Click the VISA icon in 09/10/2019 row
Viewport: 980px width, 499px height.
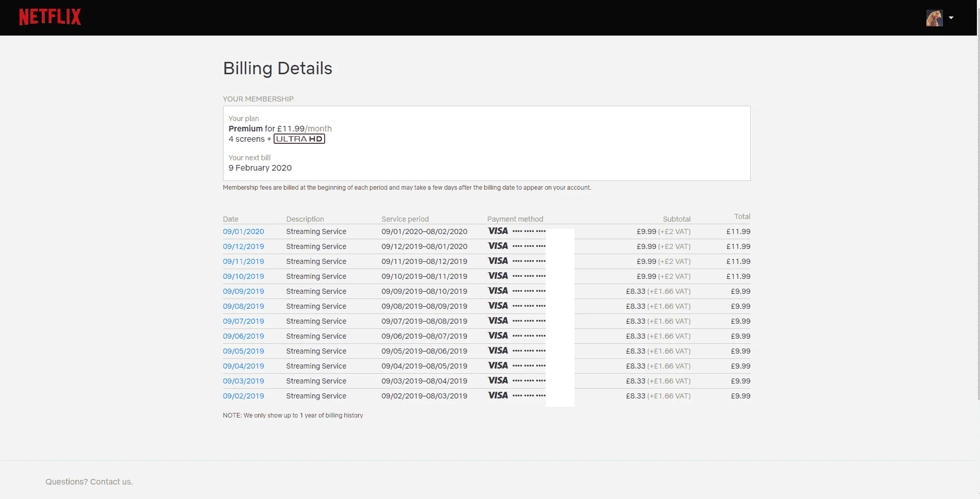pyautogui.click(x=498, y=276)
